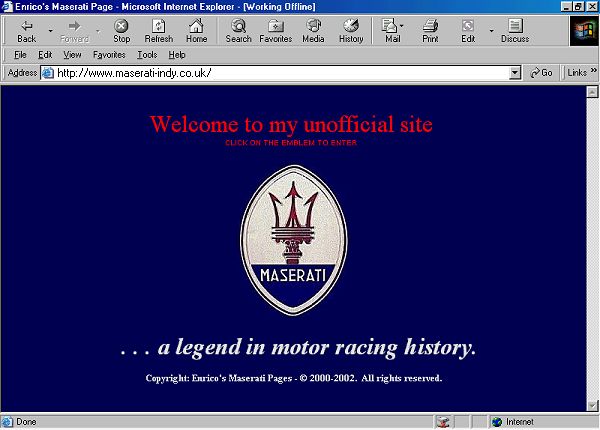Open the Media bar button
Image resolution: width=600 pixels, height=430 pixels.
[313, 31]
